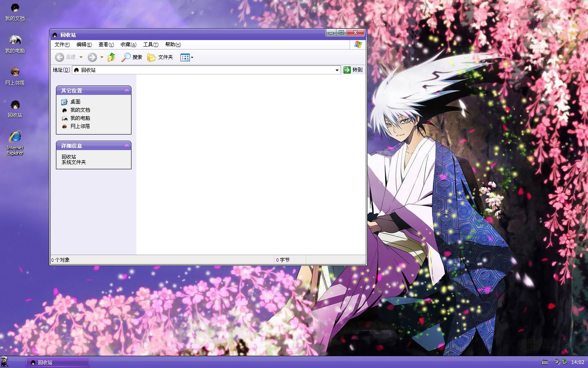Open the Search (搜索) pane
Screen dimensions: 588x368
[x=131, y=57]
